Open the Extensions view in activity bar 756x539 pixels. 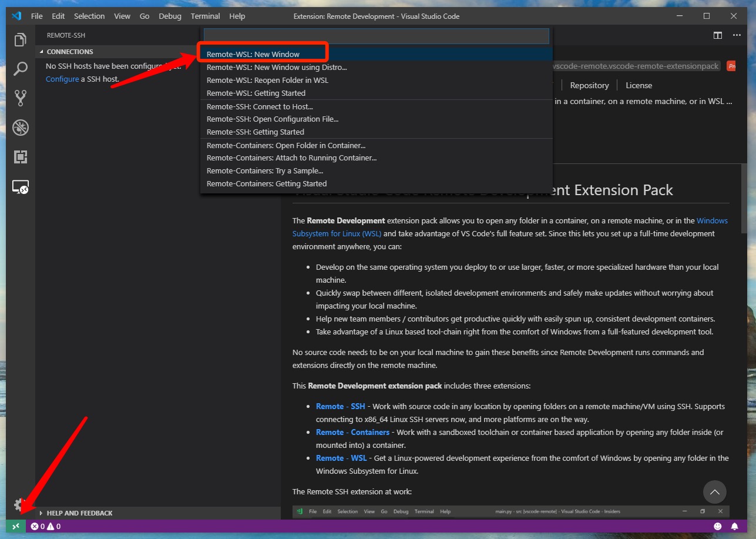coord(21,157)
